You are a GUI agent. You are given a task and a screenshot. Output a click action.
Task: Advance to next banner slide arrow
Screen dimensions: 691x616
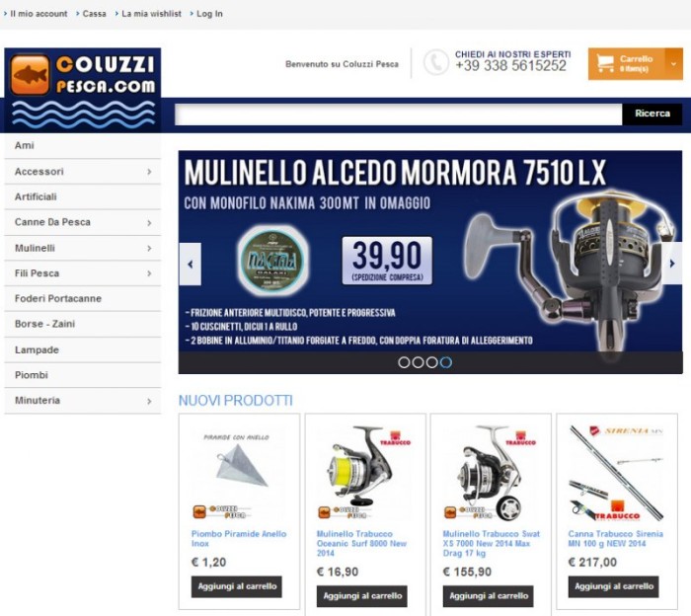[x=672, y=264]
